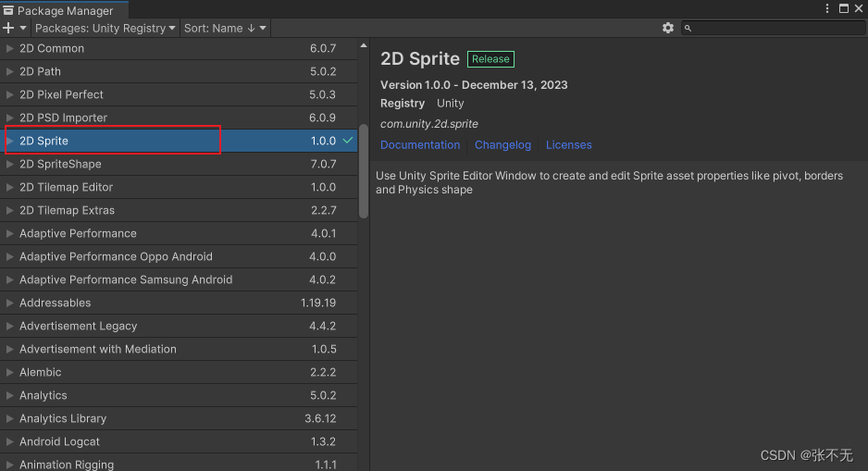Click Version 1.0.0 - December 13, 2023 text
The height and width of the screenshot is (471, 868).
[474, 85]
